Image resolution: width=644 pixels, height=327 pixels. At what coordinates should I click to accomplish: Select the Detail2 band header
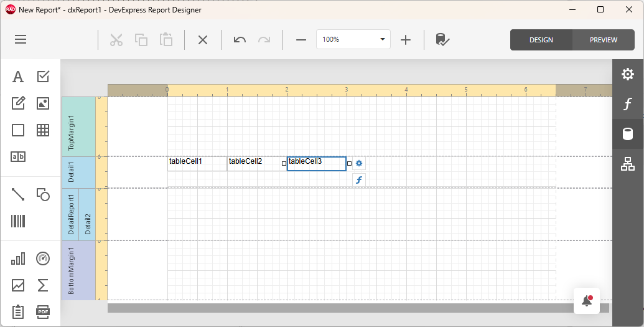88,214
